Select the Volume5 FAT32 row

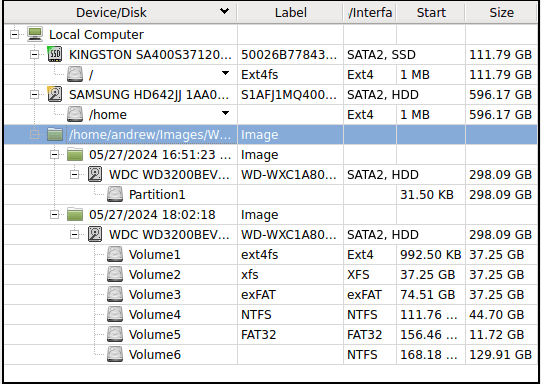point(270,334)
